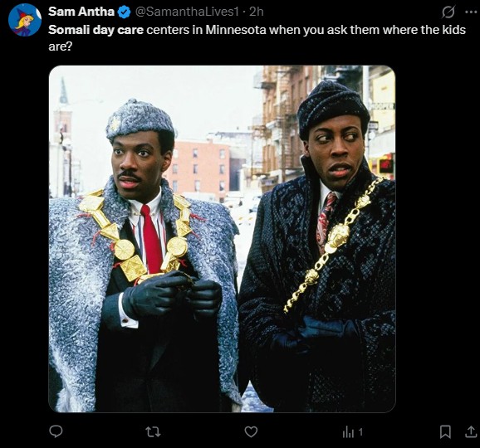Expand the share post upload icon menu

pos(471,431)
